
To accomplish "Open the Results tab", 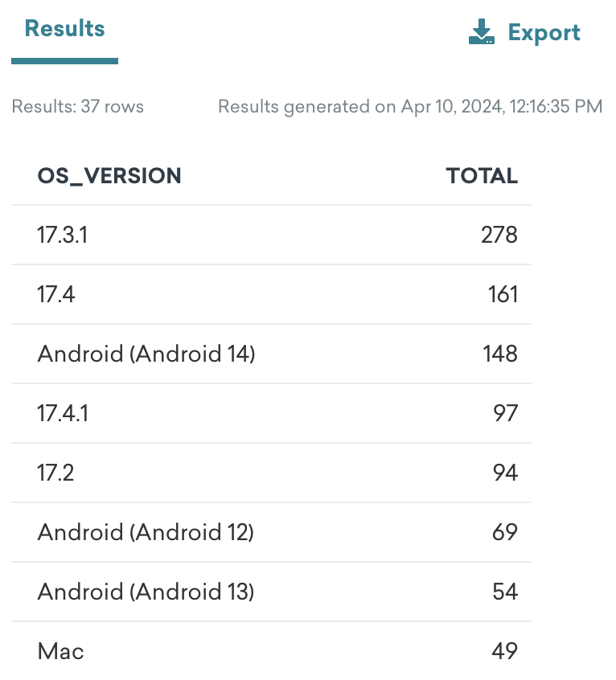I will coord(64,29).
